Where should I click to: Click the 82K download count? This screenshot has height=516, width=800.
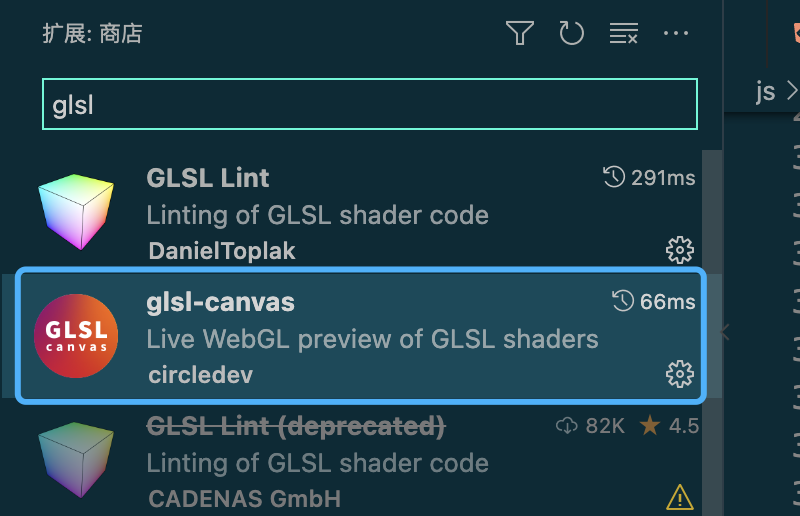(x=590, y=426)
